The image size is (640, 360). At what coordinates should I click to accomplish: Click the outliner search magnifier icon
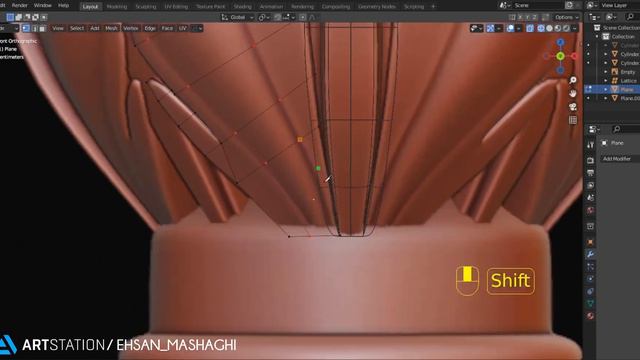[631, 17]
